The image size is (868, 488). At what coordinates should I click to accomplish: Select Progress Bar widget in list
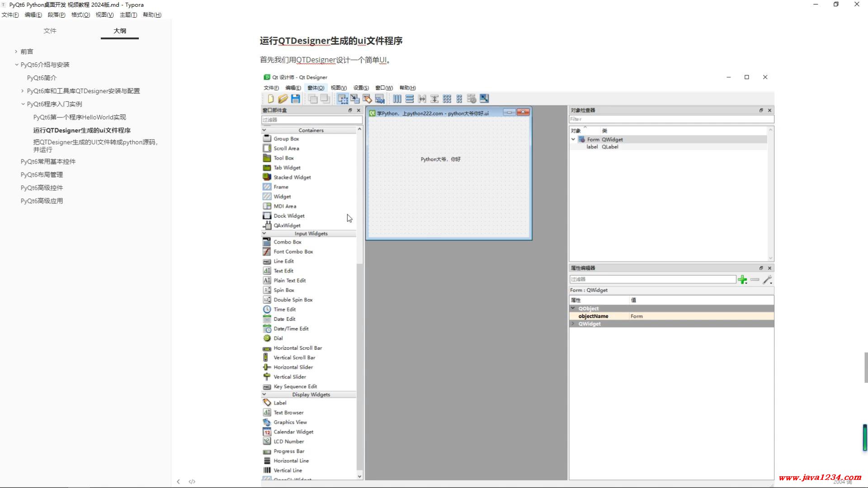coord(288,451)
